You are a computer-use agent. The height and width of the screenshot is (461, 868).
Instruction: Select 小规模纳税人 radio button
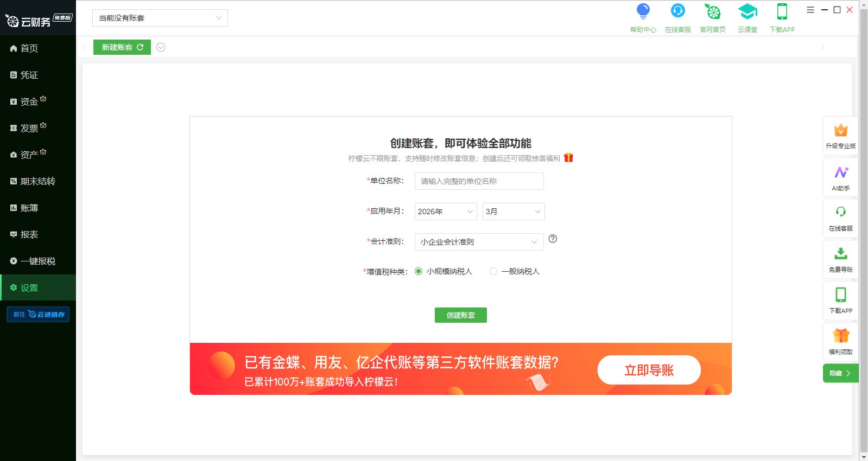click(x=419, y=271)
